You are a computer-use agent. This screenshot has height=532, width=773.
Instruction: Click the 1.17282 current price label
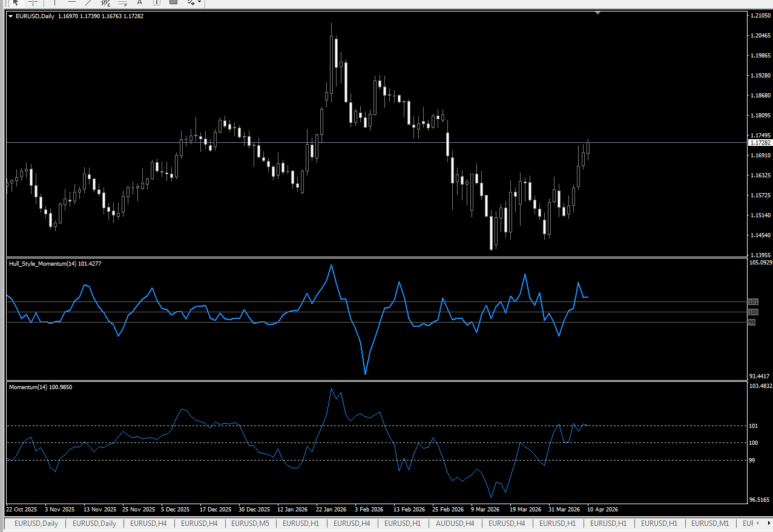[x=760, y=143]
